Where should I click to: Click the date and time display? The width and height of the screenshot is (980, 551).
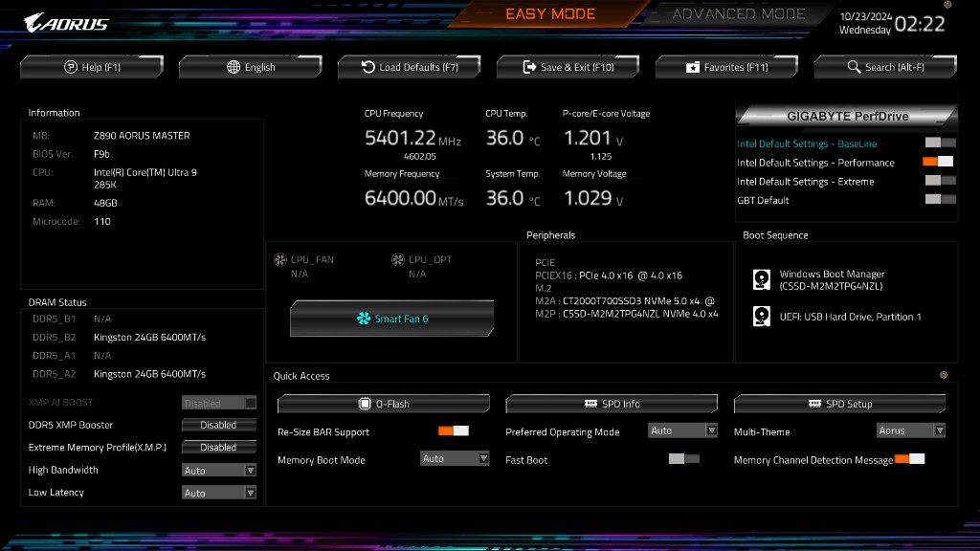click(x=892, y=23)
